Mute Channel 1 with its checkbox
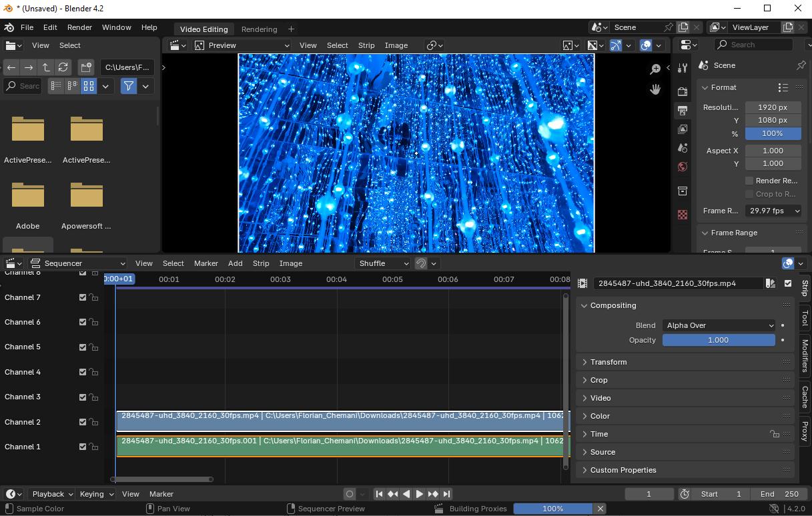The image size is (812, 516). (x=83, y=447)
